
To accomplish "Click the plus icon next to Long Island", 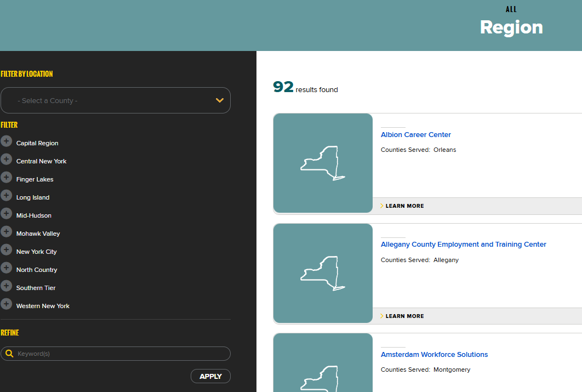I will click(x=6, y=196).
